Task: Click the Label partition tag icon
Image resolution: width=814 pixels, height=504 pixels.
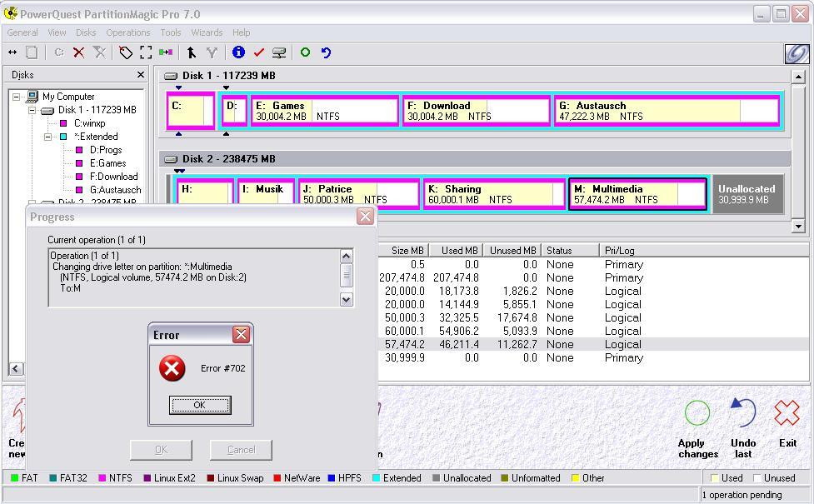Action: 126,52
